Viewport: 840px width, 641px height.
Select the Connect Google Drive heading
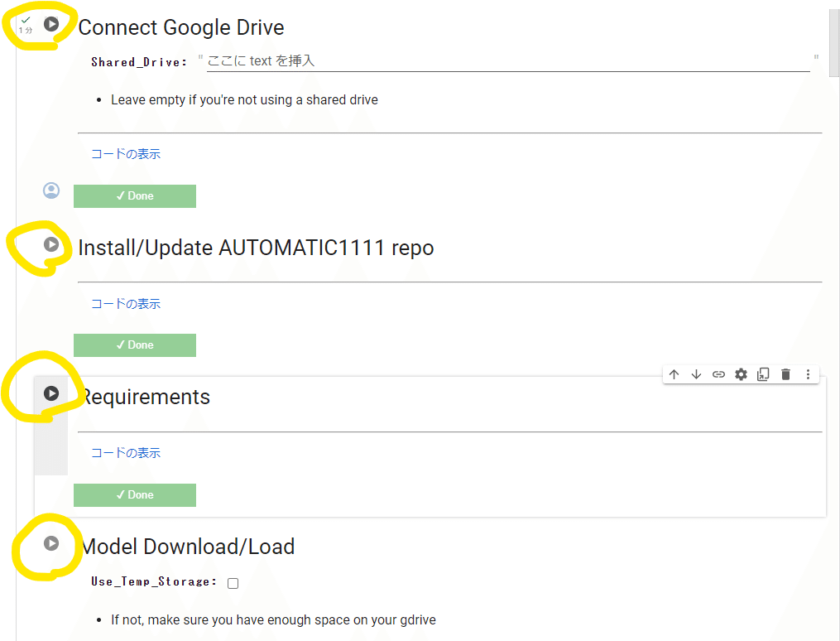click(181, 27)
